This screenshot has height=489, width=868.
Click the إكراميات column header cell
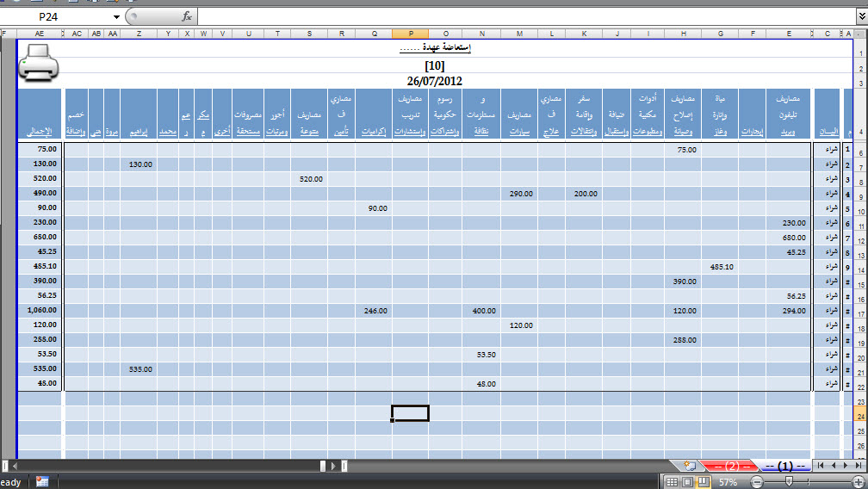tap(374, 114)
